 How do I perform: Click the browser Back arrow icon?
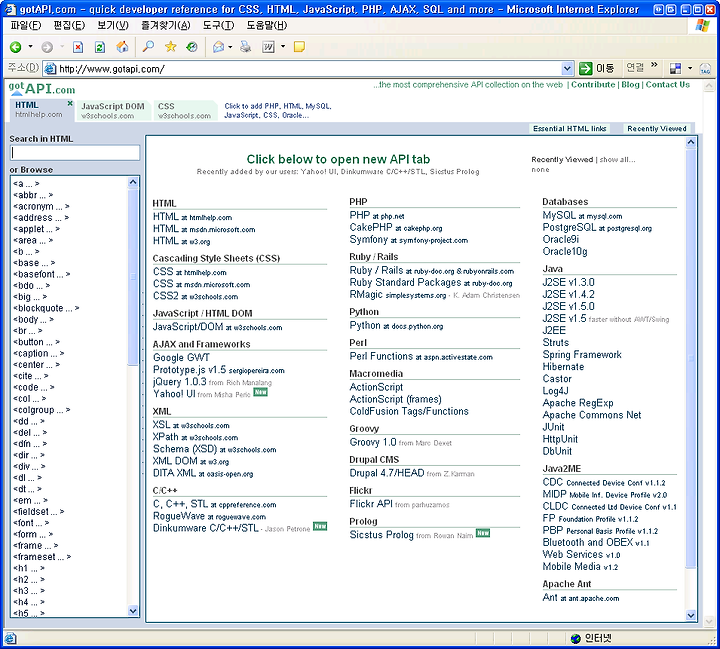(x=16, y=47)
